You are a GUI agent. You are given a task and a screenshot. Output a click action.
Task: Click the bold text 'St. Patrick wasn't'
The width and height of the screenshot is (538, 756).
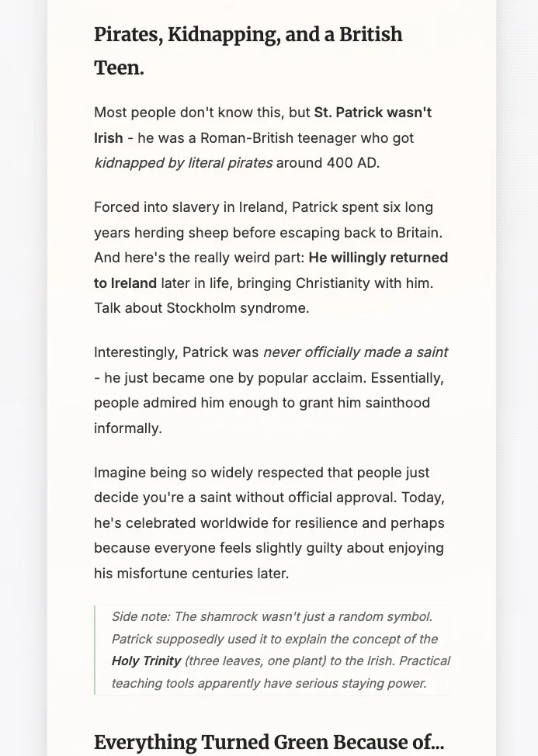(373, 113)
